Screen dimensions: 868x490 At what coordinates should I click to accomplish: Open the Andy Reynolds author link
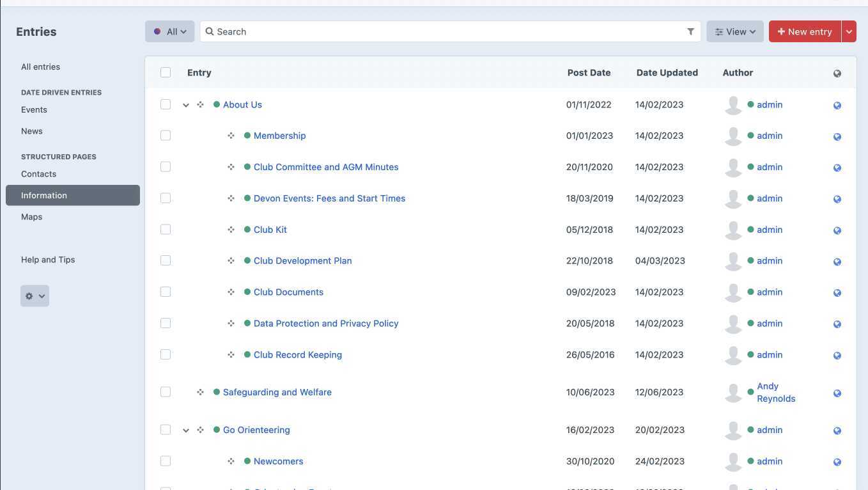tap(776, 391)
